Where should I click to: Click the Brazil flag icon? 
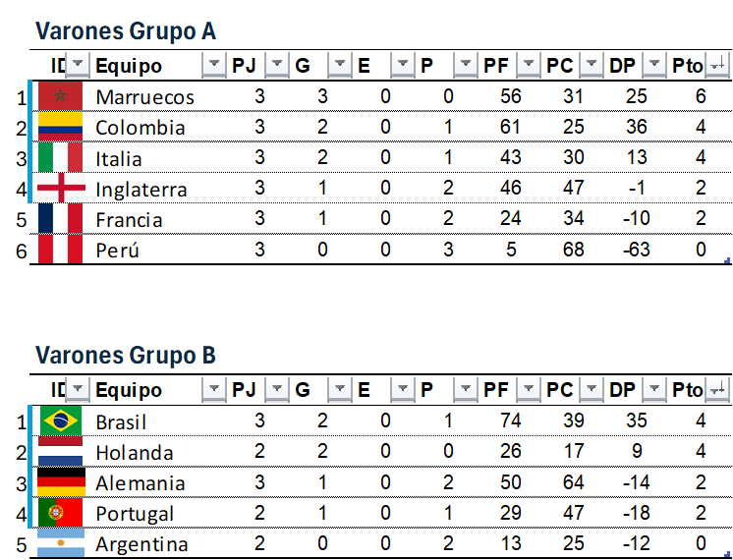click(x=59, y=421)
